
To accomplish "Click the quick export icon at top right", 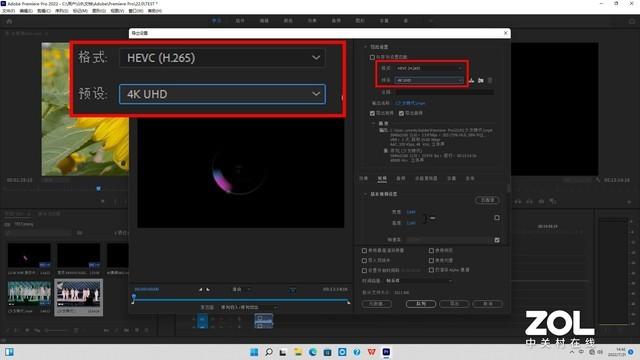I will 632,21.
